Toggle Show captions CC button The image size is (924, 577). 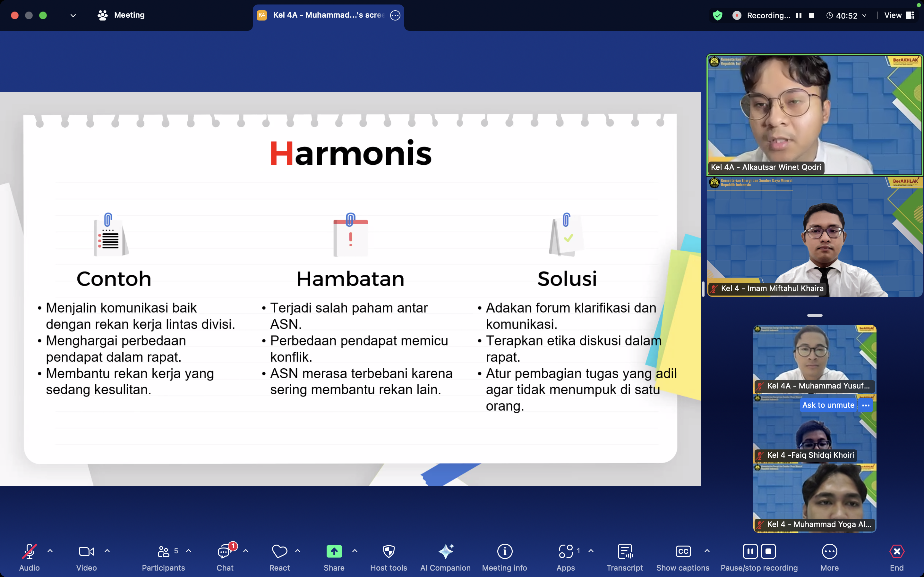(683, 551)
